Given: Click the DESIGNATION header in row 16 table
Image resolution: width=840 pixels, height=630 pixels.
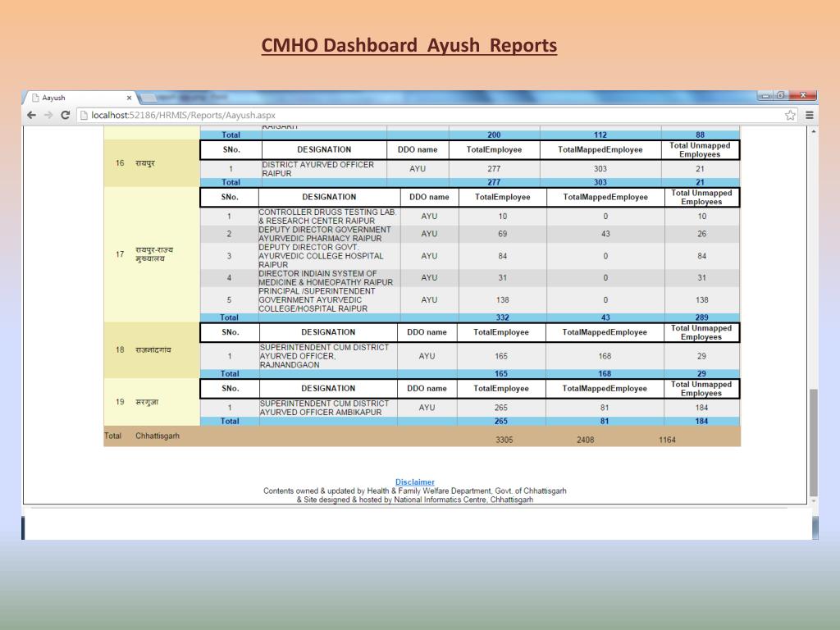Looking at the screenshot, I should click(324, 150).
